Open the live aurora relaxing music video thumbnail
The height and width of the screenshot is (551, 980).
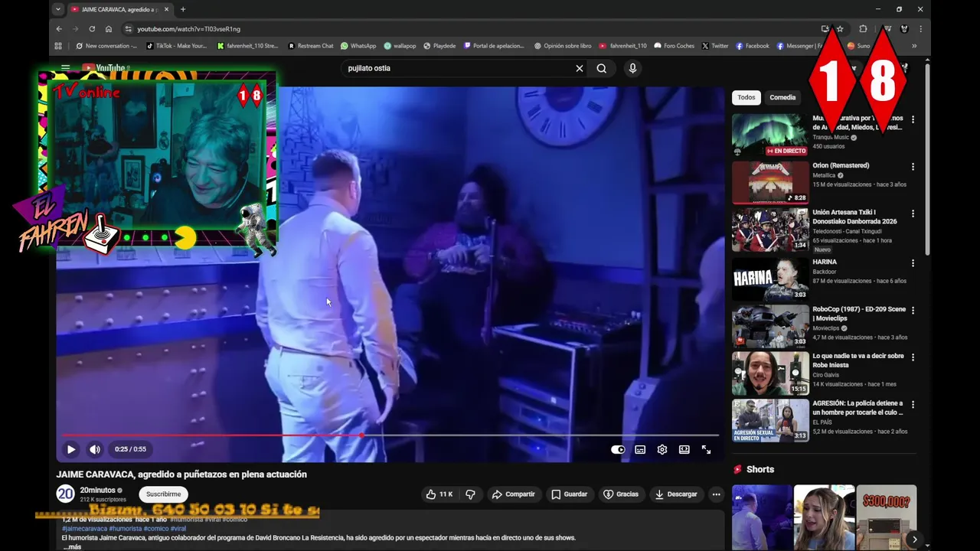pyautogui.click(x=770, y=135)
